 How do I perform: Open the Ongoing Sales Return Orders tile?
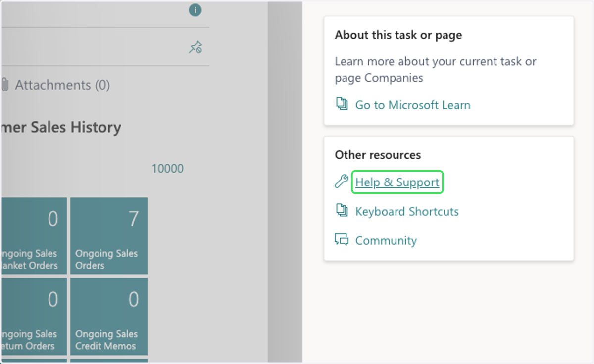point(34,317)
